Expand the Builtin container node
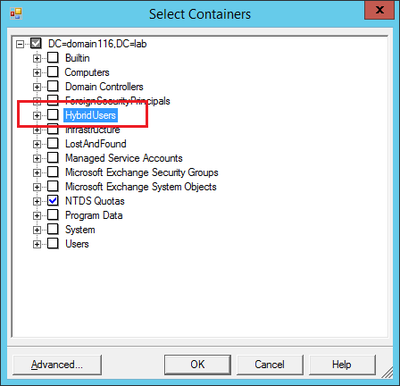 coord(37,58)
